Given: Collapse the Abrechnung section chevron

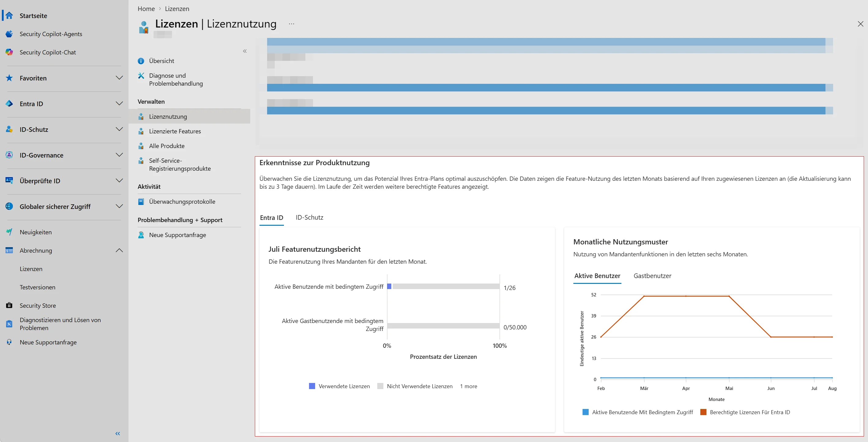Looking at the screenshot, I should click(x=119, y=250).
